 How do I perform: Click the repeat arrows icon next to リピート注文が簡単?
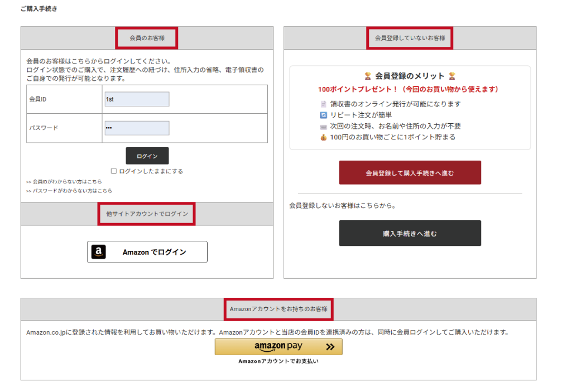[x=323, y=115]
